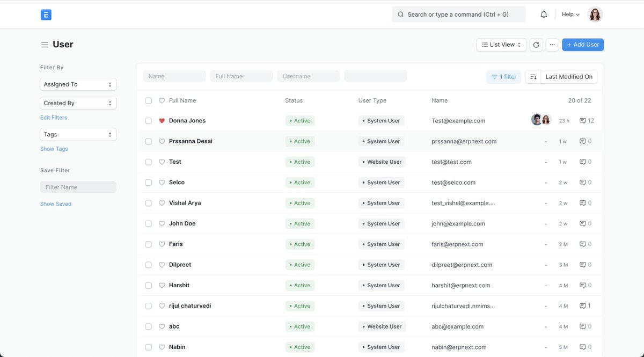644x357 pixels.
Task: Click the Show Saved link
Action: pyautogui.click(x=56, y=204)
